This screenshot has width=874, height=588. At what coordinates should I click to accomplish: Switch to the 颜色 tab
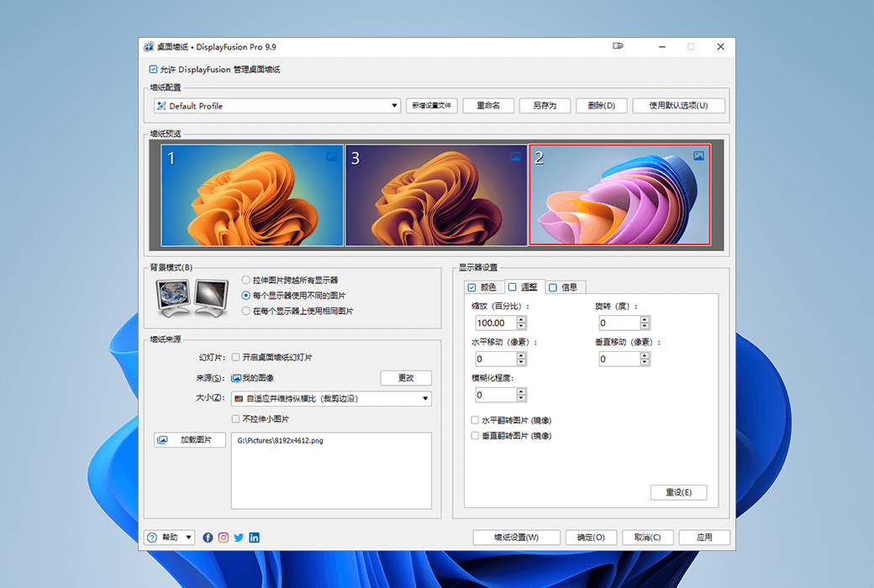(x=482, y=287)
